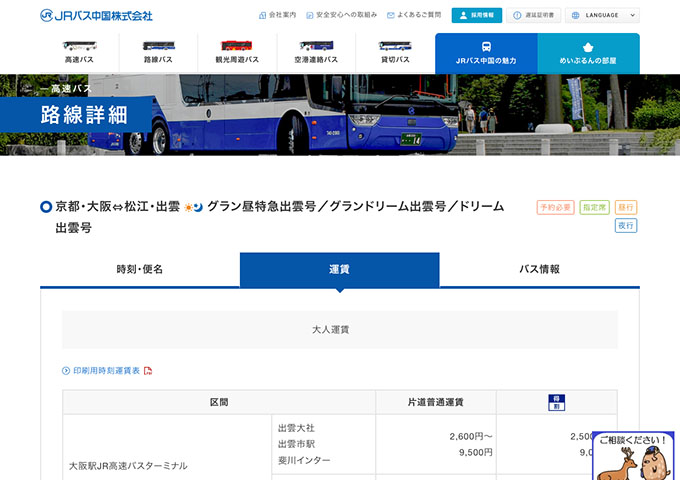Click the 斐川インター stop text
680x480 pixels.
click(x=304, y=460)
